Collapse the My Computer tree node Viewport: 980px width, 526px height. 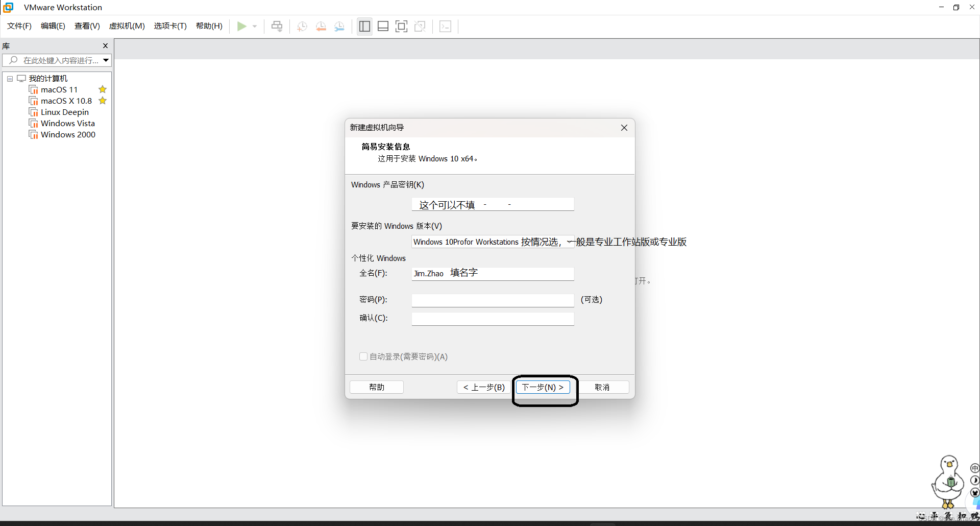pyautogui.click(x=10, y=79)
